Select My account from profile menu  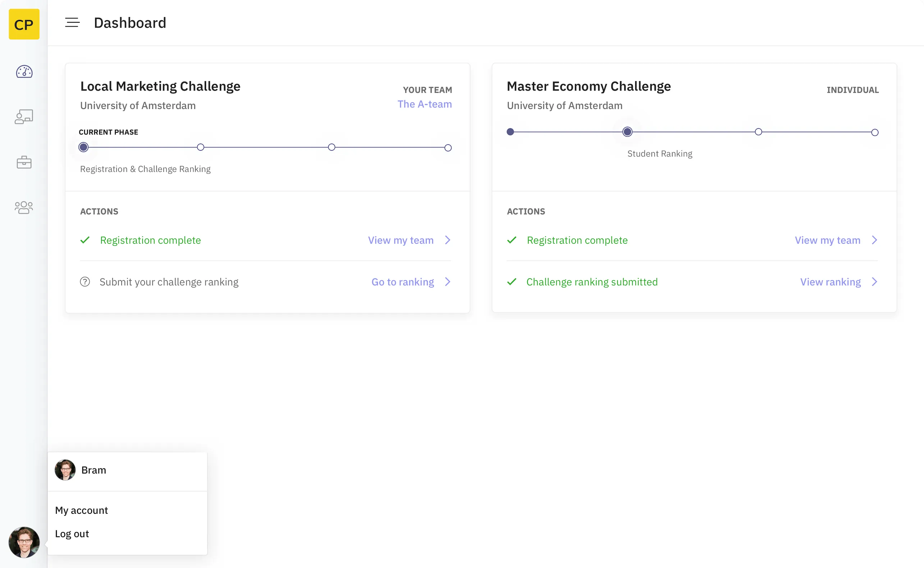tap(81, 510)
